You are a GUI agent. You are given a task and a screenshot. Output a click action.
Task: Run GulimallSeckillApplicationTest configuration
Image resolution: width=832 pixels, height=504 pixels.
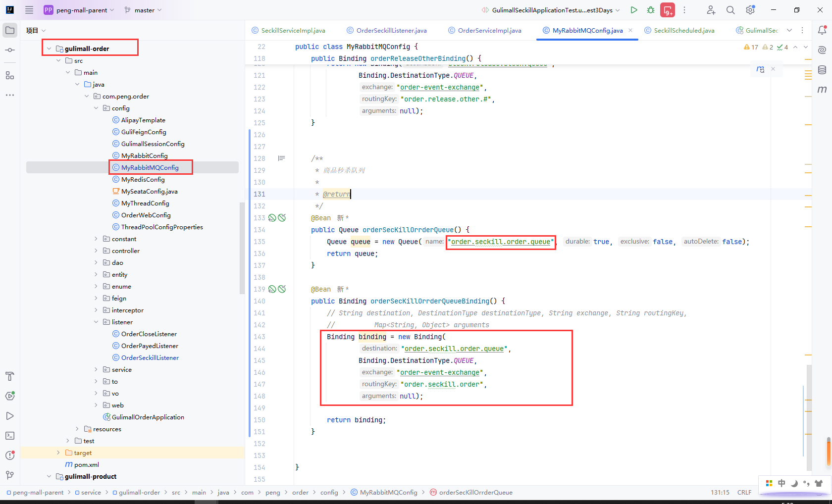pyautogui.click(x=633, y=10)
